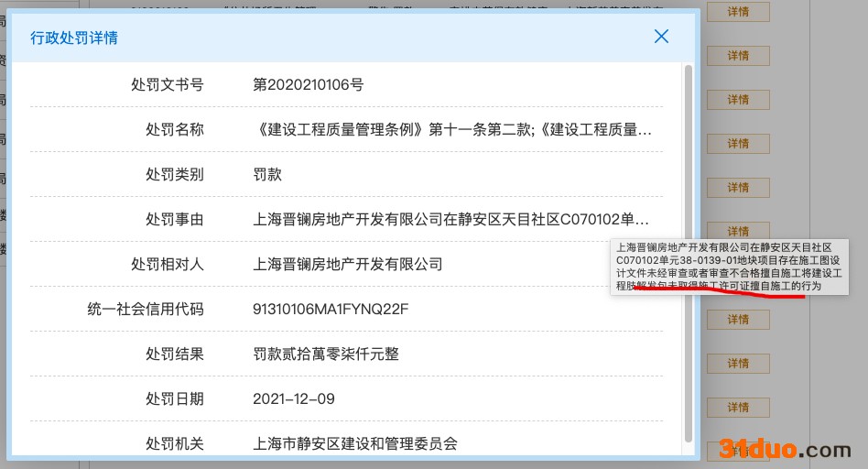Click the 处罚相对人 company name value
868x469 pixels.
coord(348,264)
